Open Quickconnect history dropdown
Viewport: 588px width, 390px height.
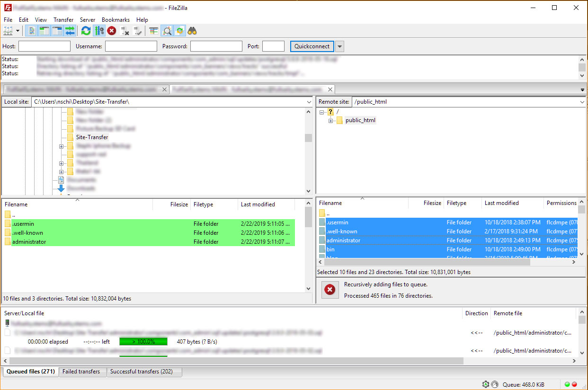pos(339,46)
